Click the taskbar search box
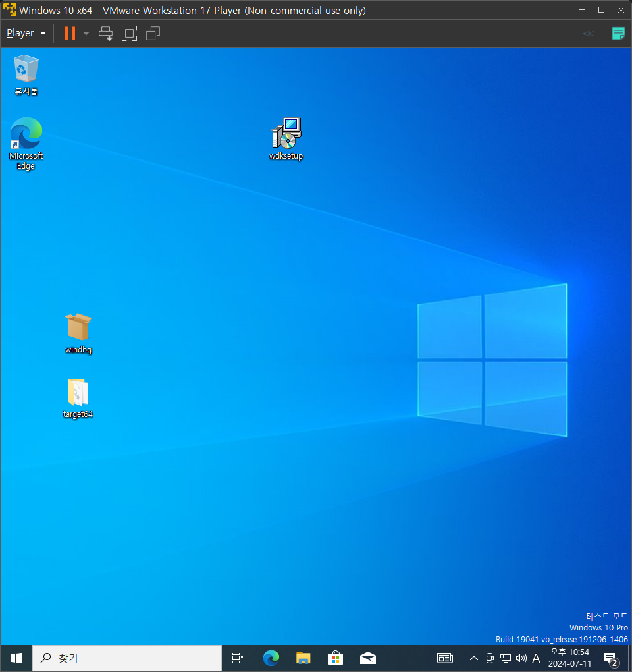 point(127,658)
